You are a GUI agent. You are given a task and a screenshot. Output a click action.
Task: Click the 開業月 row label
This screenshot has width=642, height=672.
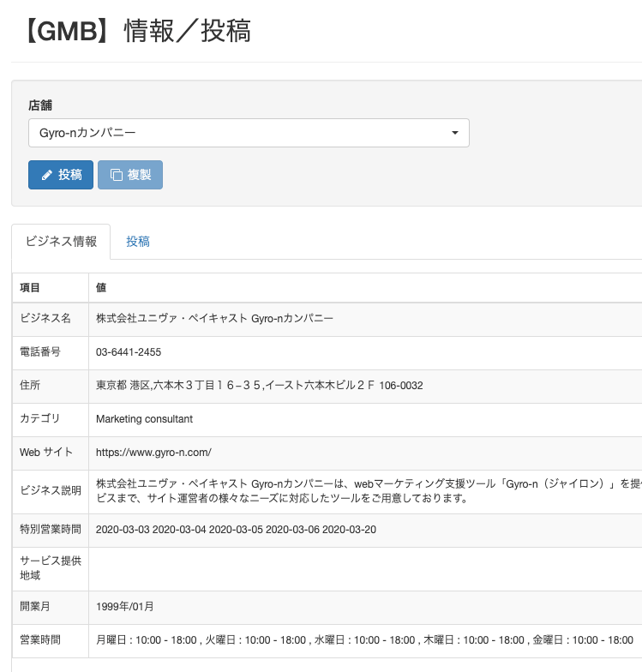[x=35, y=607]
